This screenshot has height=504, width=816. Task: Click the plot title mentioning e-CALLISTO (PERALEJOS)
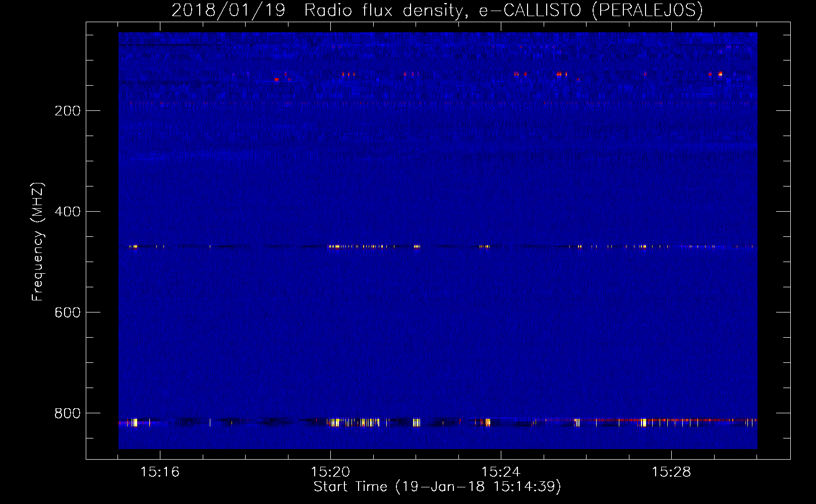click(437, 10)
